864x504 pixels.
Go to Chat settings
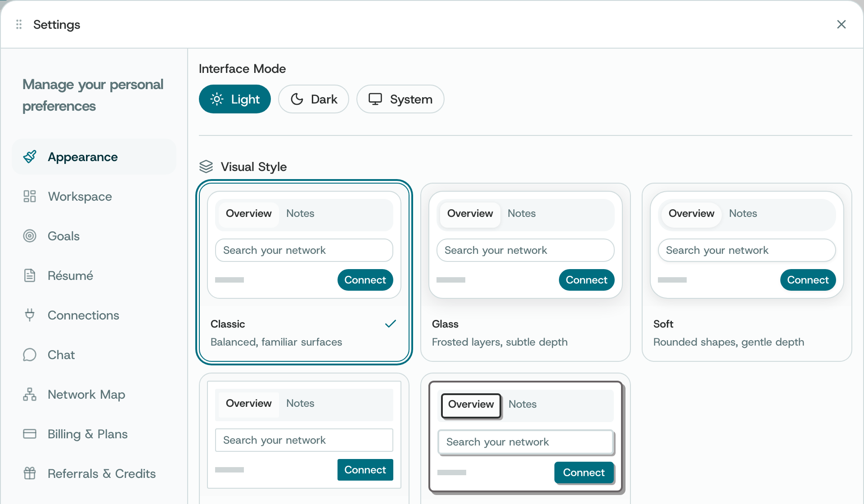tap(94, 355)
